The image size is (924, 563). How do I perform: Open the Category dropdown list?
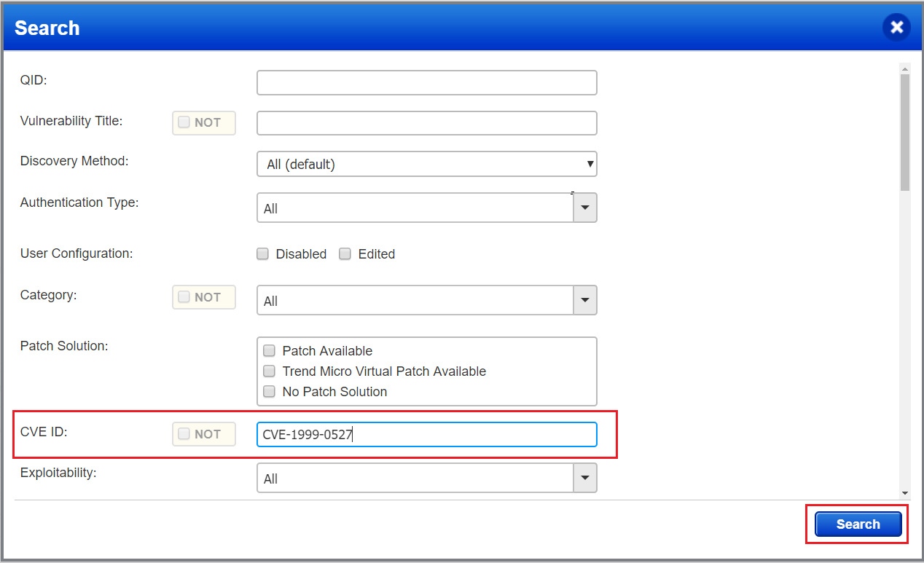coord(584,300)
